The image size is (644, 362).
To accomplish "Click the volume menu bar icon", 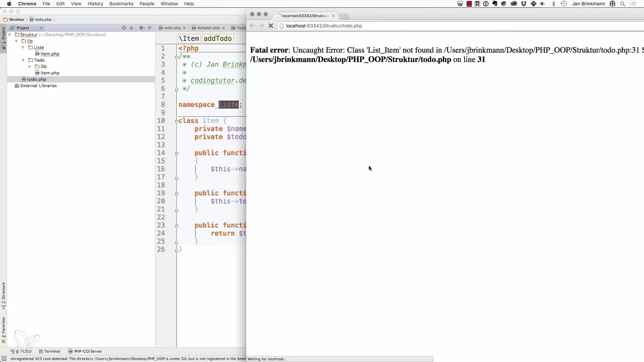I will click(x=543, y=4).
